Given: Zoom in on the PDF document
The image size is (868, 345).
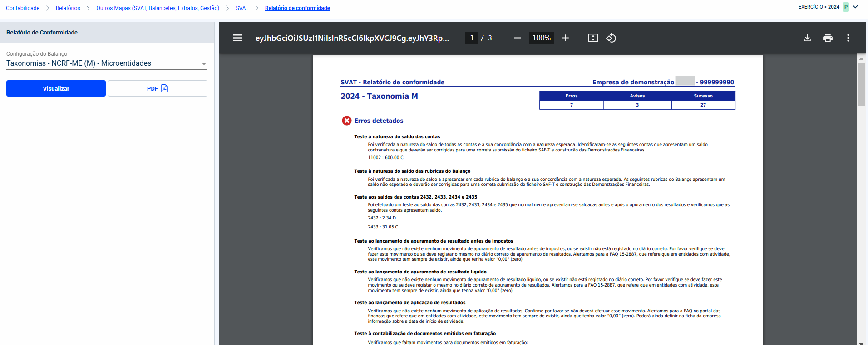Looking at the screenshot, I should coord(565,38).
